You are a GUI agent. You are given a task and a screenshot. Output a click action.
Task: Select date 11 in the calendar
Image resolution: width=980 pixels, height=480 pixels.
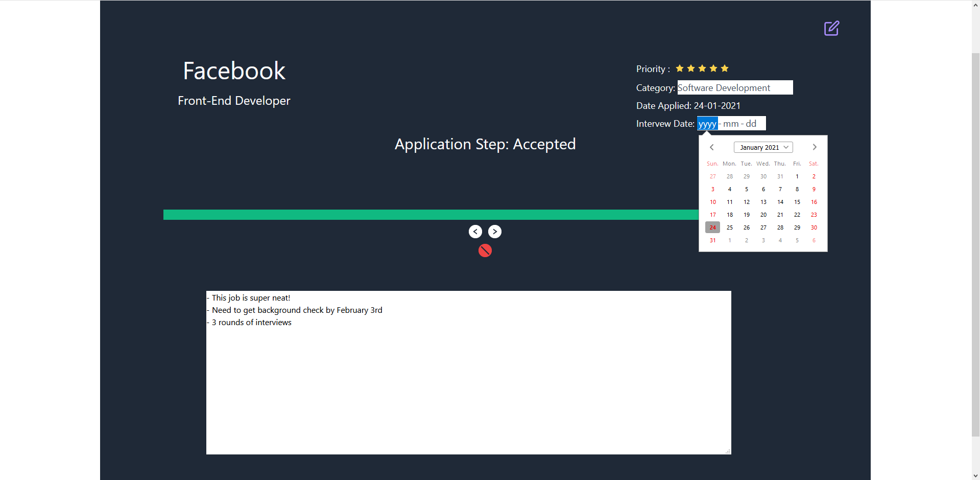pyautogui.click(x=730, y=202)
